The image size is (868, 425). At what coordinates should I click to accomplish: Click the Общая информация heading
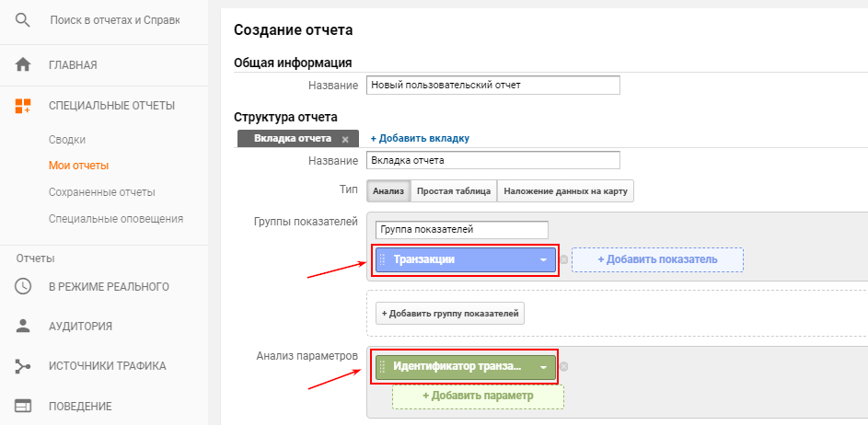[294, 63]
